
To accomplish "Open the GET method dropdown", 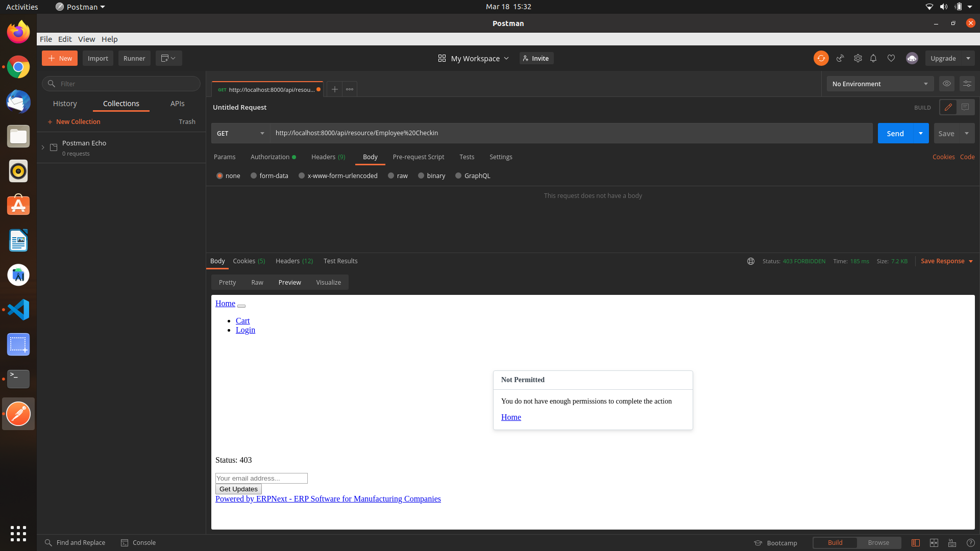I will (x=240, y=133).
